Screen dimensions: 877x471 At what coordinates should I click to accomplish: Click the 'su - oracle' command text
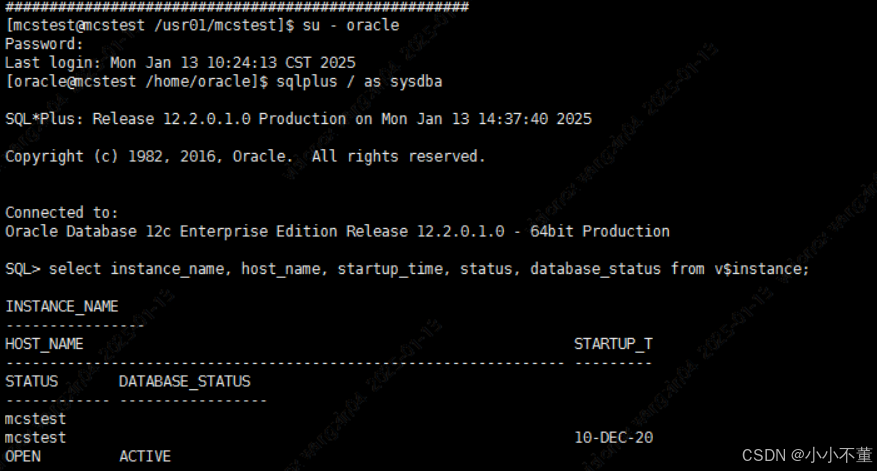point(351,25)
